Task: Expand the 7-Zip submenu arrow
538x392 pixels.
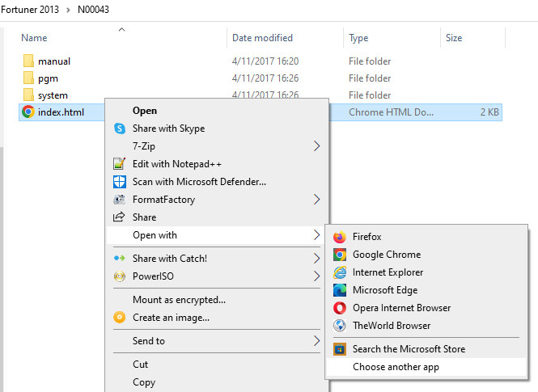Action: pos(316,146)
